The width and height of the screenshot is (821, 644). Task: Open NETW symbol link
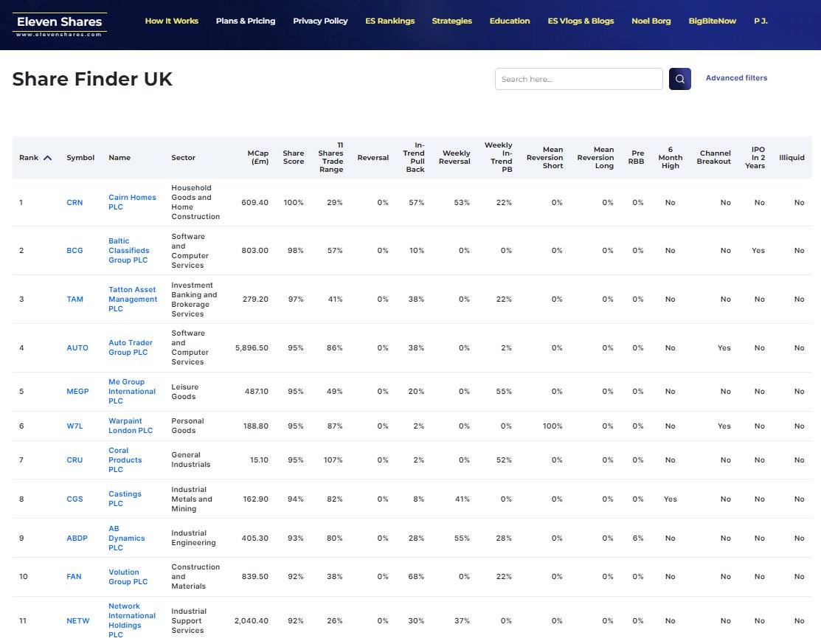click(x=78, y=621)
